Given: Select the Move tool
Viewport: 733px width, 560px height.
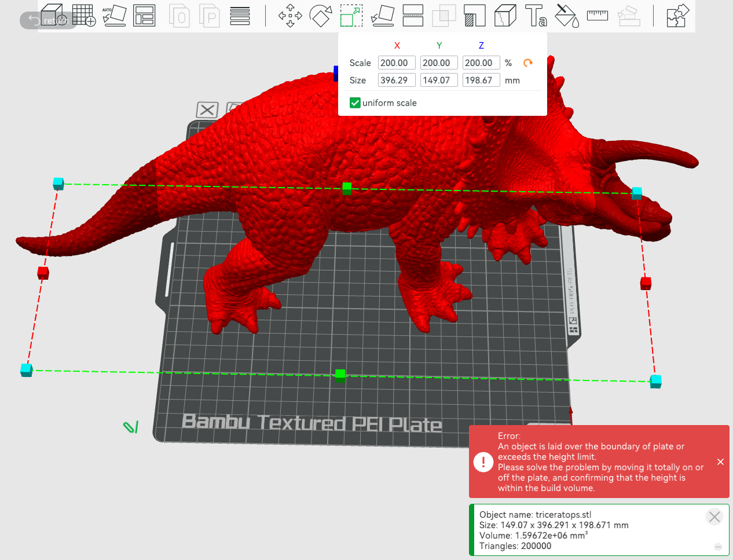Looking at the screenshot, I should pos(290,16).
